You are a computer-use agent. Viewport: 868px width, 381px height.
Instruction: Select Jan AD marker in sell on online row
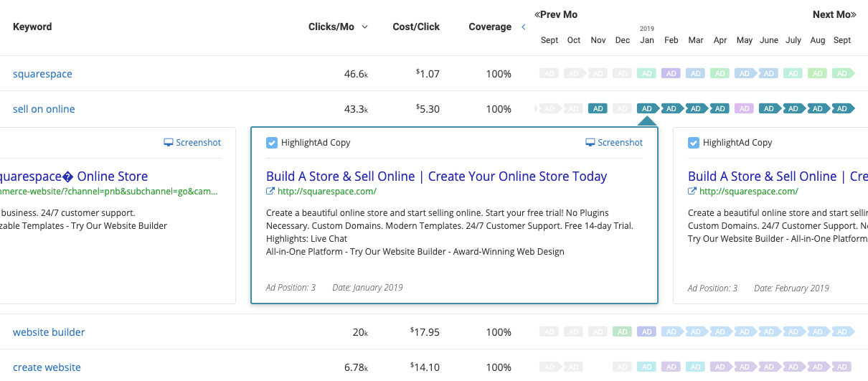tap(647, 109)
